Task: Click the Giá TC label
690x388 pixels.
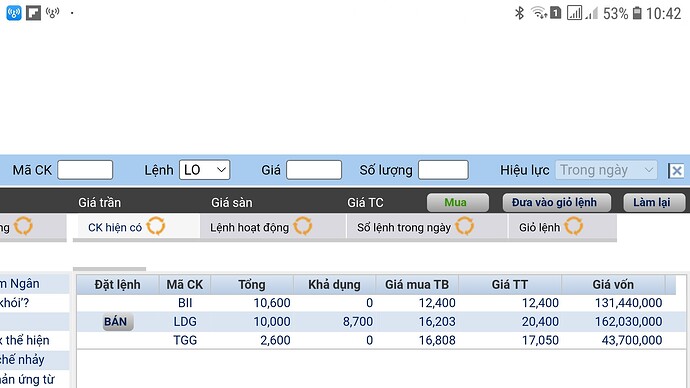Action: (365, 203)
